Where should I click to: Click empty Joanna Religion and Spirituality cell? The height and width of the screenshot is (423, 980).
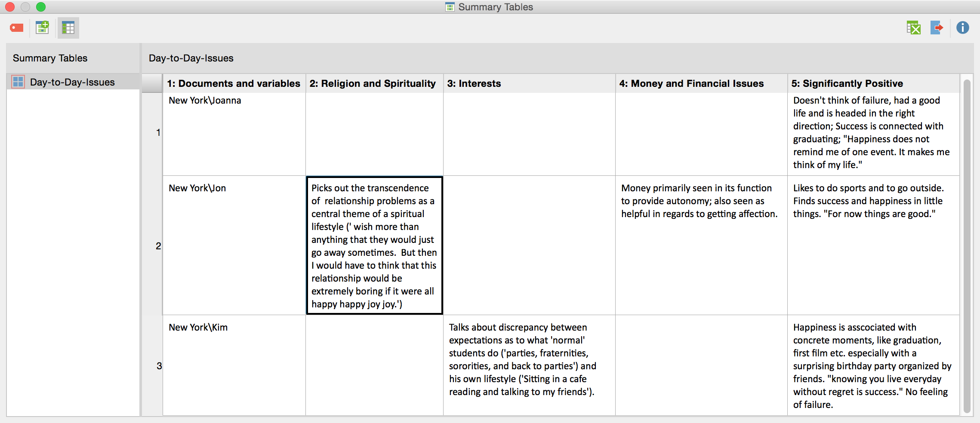(374, 134)
